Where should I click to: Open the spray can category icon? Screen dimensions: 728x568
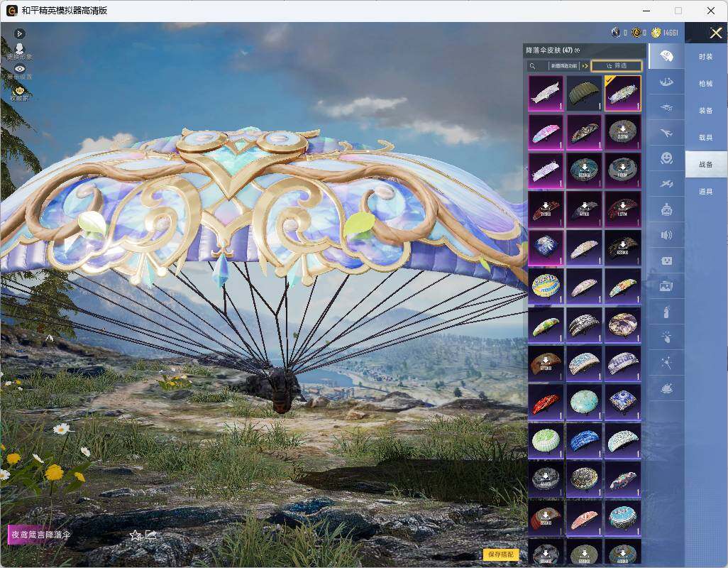point(666,312)
